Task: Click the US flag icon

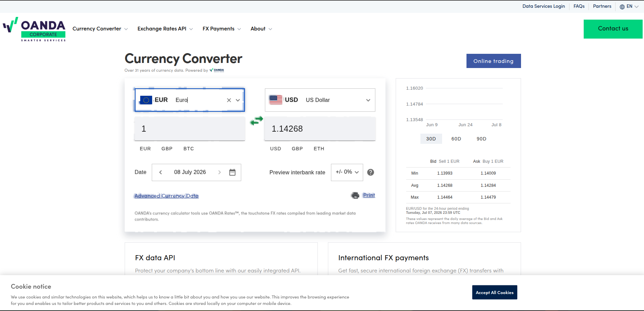Action: point(276,100)
